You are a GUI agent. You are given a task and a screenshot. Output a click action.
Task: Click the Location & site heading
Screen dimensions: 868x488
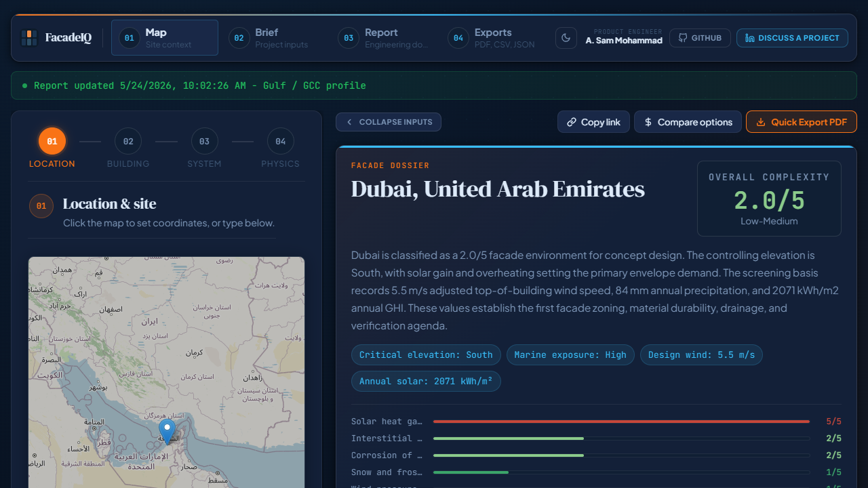pos(109,204)
